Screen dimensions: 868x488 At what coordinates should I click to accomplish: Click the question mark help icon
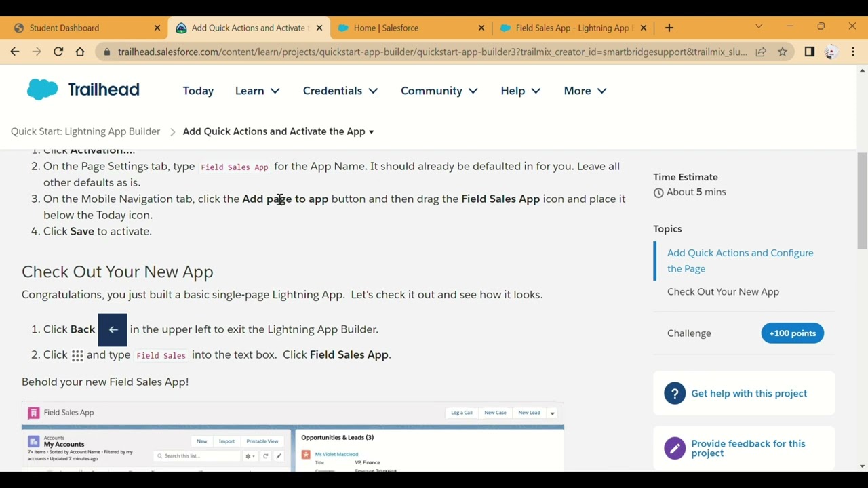675,394
